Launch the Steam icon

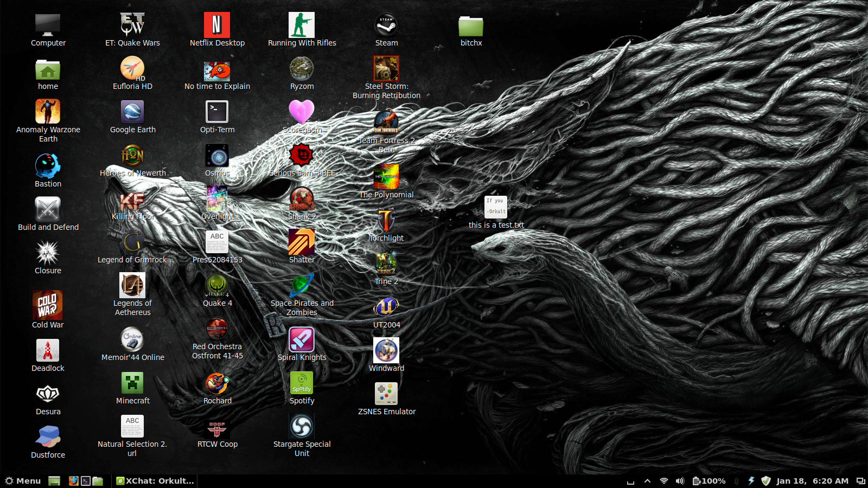click(x=386, y=25)
